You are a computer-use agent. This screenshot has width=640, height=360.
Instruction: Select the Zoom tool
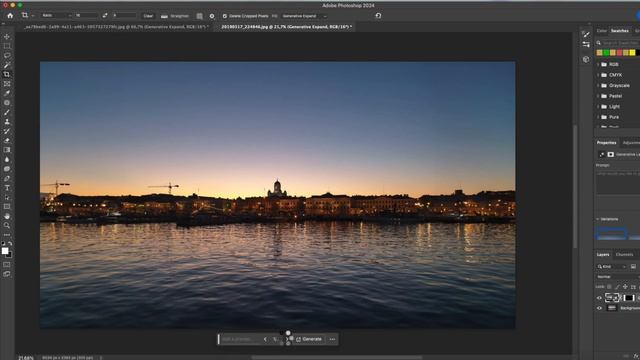[x=7, y=225]
